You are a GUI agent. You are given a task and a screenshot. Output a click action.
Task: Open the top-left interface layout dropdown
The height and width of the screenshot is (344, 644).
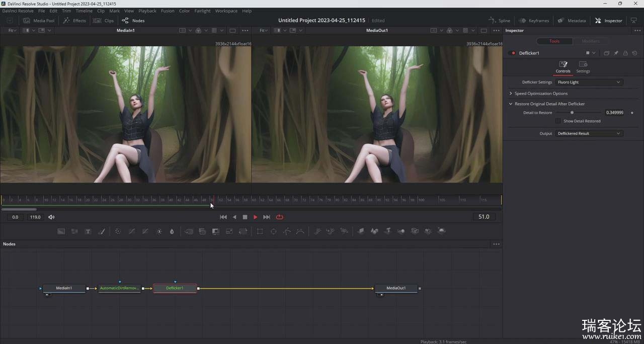coord(10,21)
